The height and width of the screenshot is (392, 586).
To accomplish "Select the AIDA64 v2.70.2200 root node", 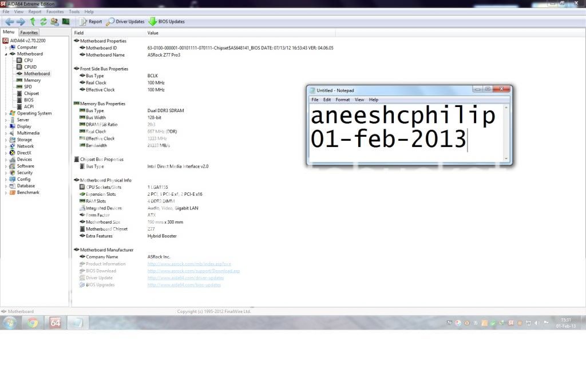I will 27,41.
